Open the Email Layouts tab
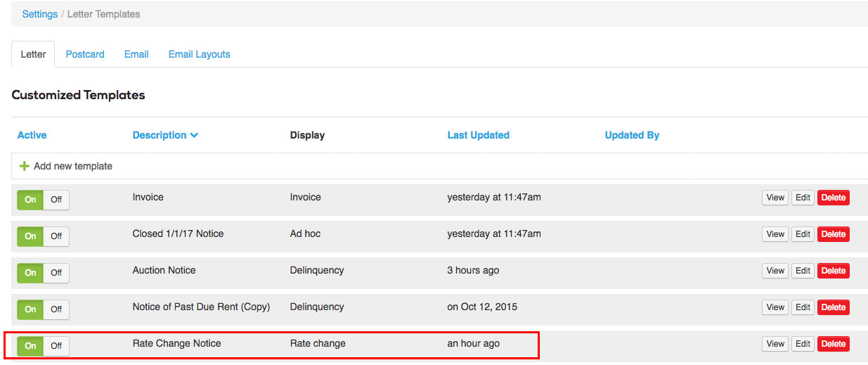This screenshot has width=868, height=365. click(199, 54)
